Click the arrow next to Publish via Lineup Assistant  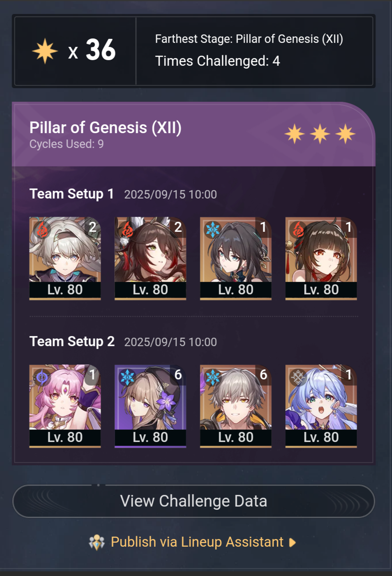pos(292,542)
